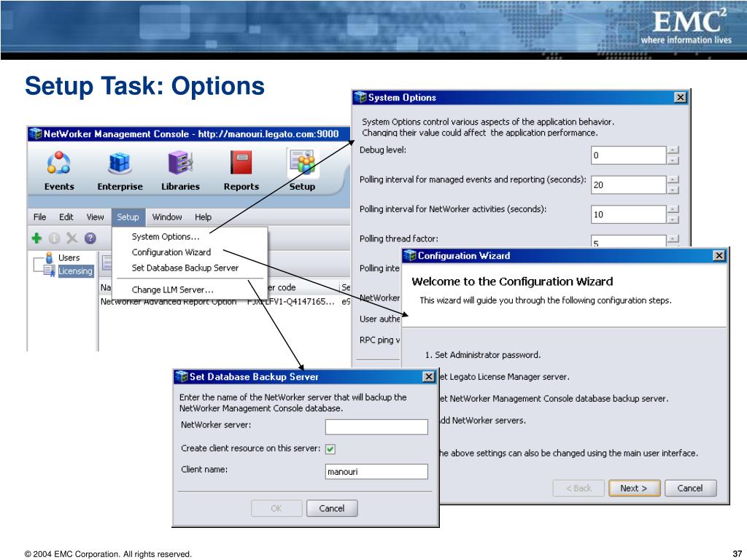Click OK in Set Database Backup Server

click(276, 508)
